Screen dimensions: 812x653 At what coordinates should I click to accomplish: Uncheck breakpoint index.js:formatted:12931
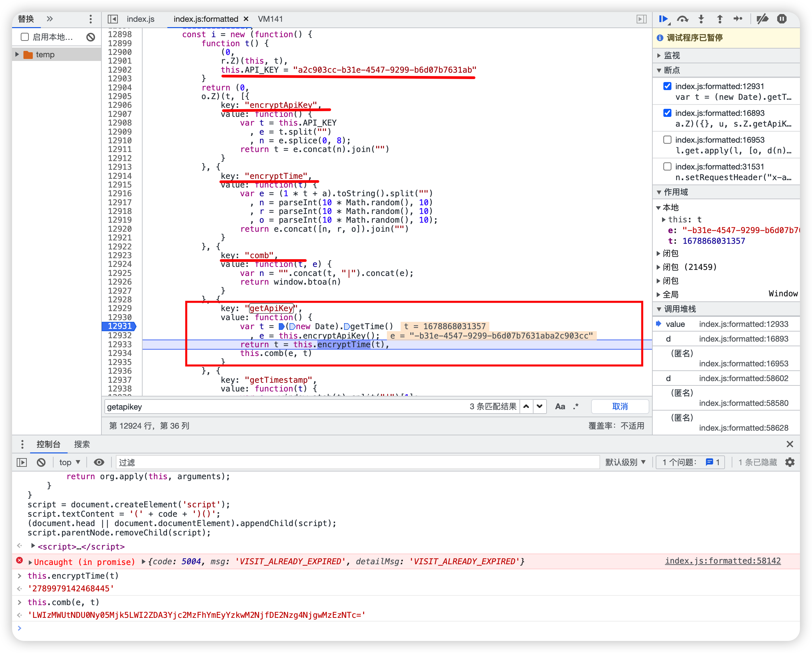coord(667,86)
